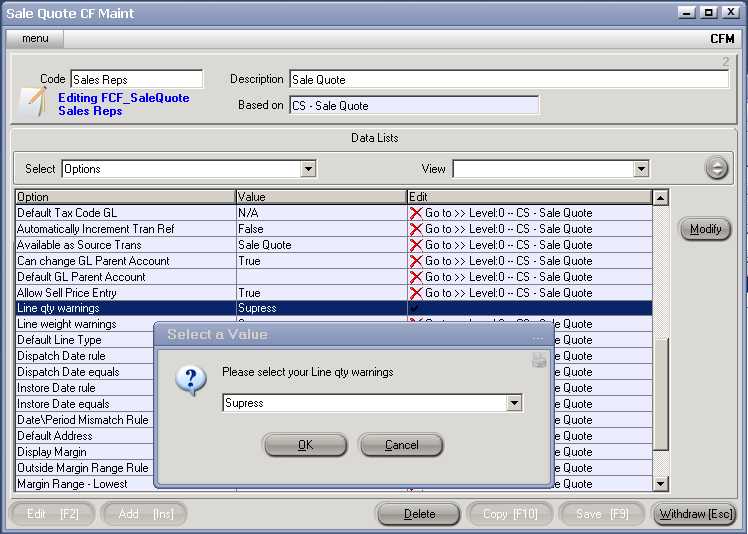Expand the Supress dropdown in the dialog

pos(514,403)
